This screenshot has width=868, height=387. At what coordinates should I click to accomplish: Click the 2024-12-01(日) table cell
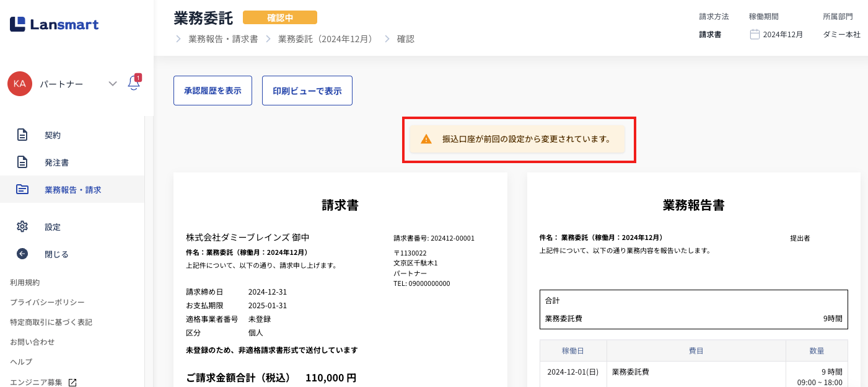[573, 372]
